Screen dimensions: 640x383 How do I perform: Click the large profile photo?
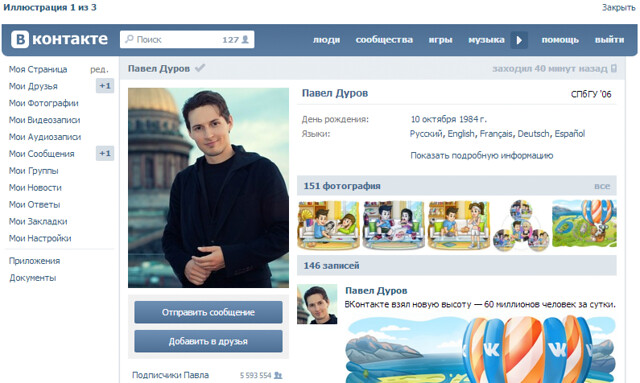(208, 188)
